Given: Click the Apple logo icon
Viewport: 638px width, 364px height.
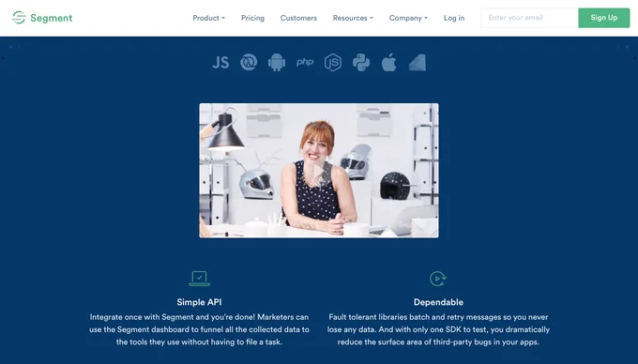Looking at the screenshot, I should tap(389, 63).
